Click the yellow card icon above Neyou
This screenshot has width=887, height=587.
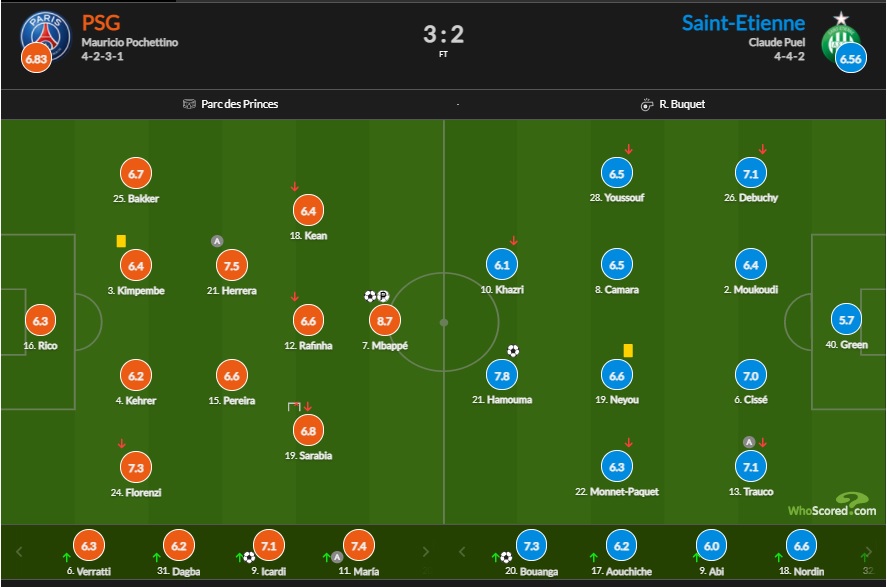(x=628, y=351)
